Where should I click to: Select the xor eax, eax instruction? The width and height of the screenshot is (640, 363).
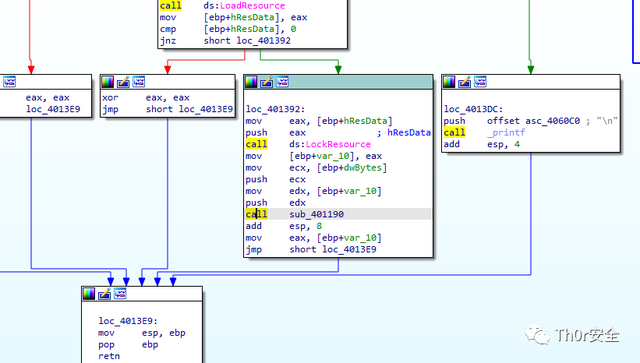point(146,98)
